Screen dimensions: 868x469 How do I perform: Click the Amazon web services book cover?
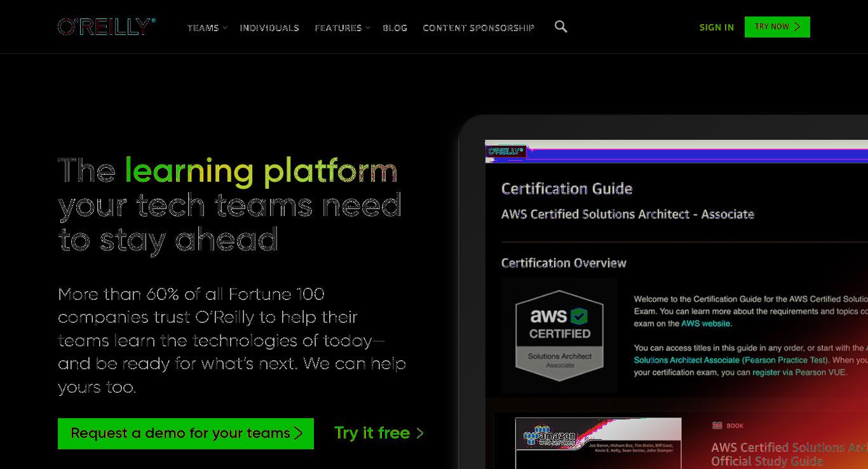(x=598, y=443)
